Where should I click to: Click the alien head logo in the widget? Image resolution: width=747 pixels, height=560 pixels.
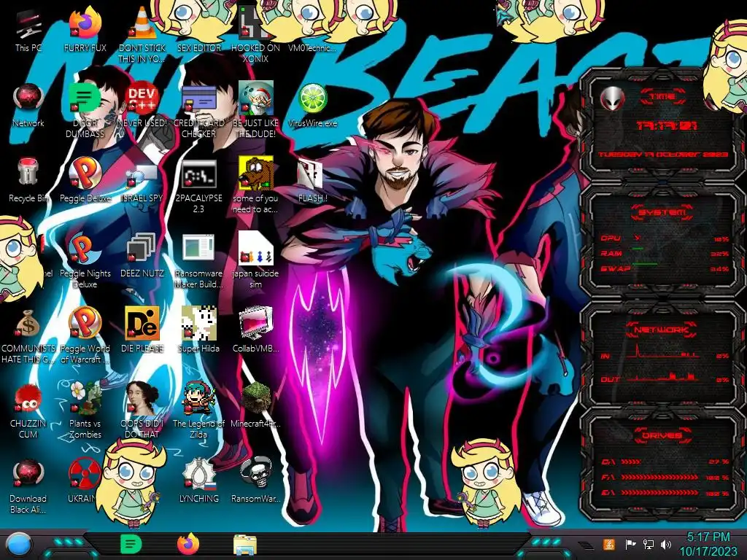pos(613,99)
